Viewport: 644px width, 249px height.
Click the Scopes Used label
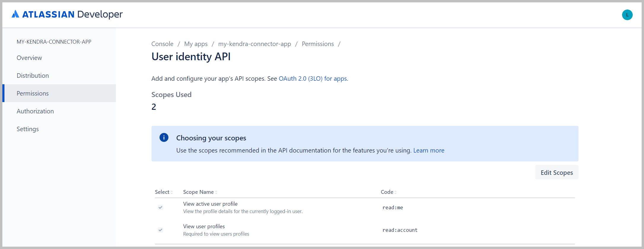(x=171, y=94)
